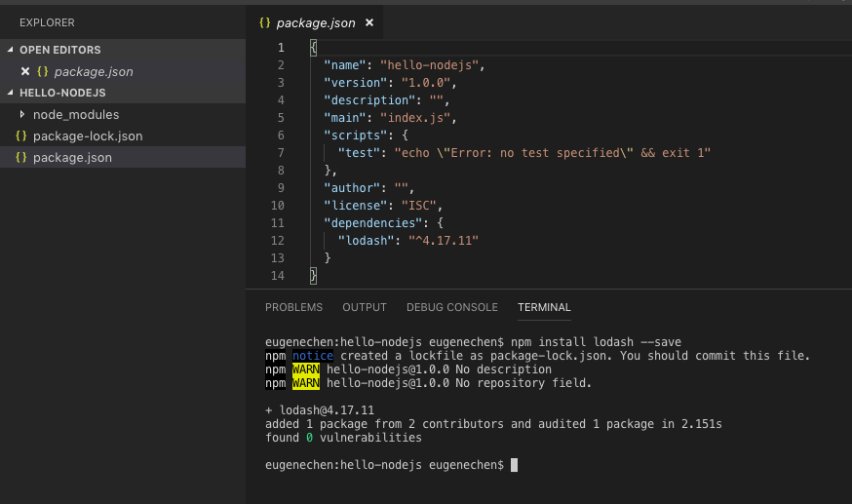Select package.json in the HELLO-NODEJS tree

click(72, 158)
